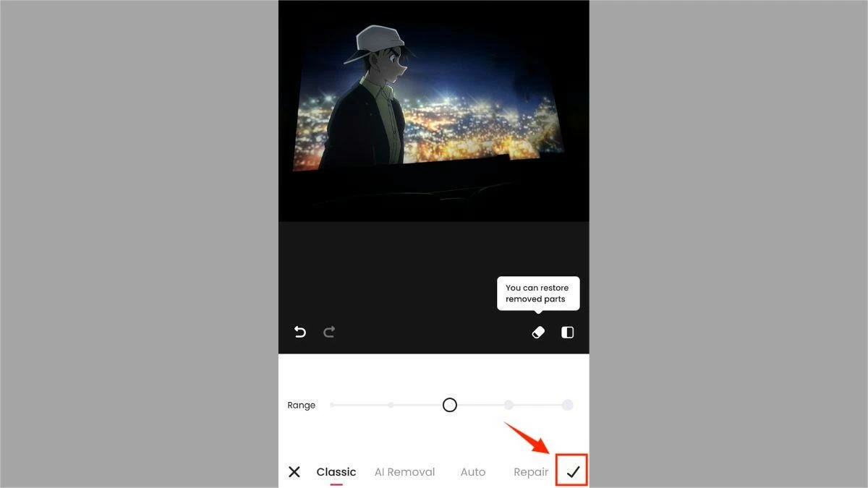Viewport: 868px width, 488px height.
Task: Click the redo arrow icon
Action: coord(329,332)
